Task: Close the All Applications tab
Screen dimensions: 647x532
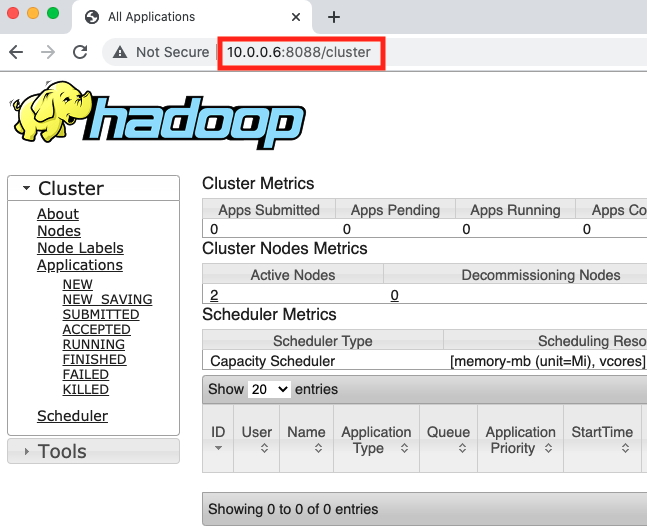Action: click(x=295, y=17)
